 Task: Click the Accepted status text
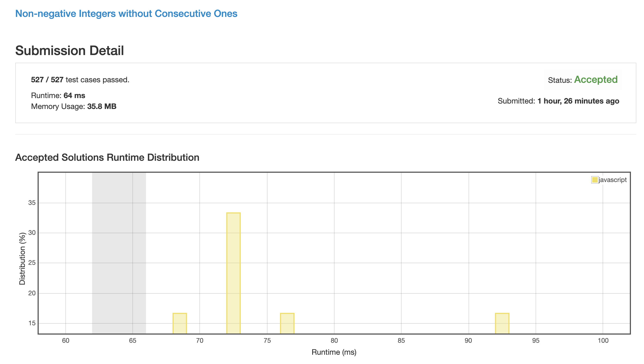tap(596, 80)
